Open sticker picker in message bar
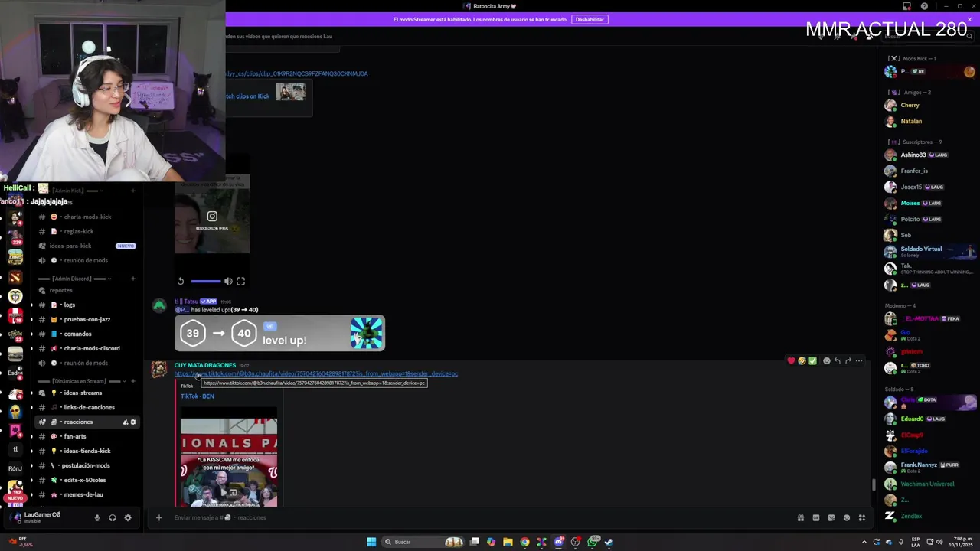The width and height of the screenshot is (980, 551). (x=831, y=518)
